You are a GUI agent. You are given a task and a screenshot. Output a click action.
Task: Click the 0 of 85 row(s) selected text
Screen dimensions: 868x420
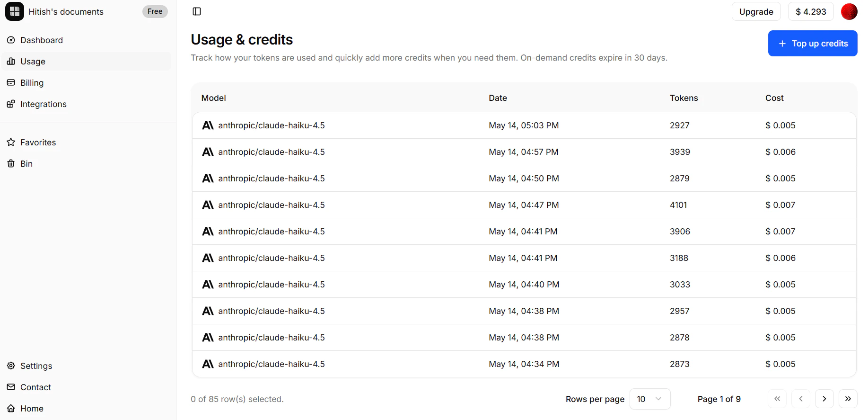point(237,399)
